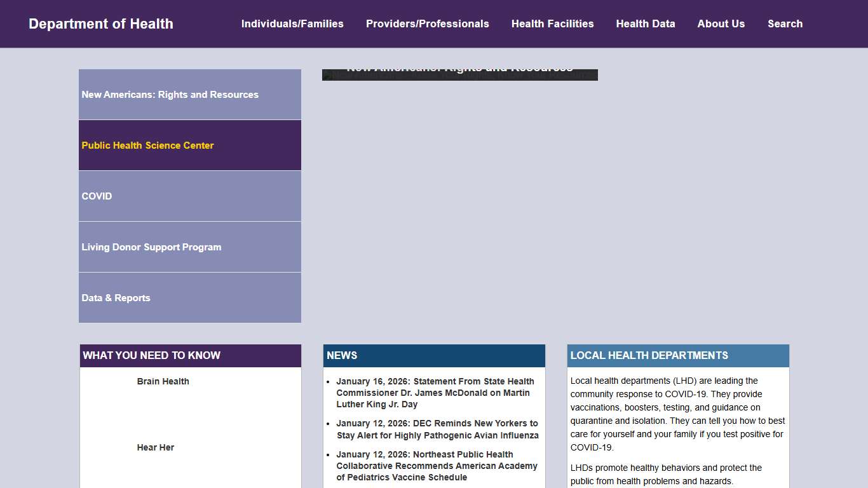Screen dimensions: 868x488
Task: Open the Individuals/Families menu
Action: (x=292, y=24)
